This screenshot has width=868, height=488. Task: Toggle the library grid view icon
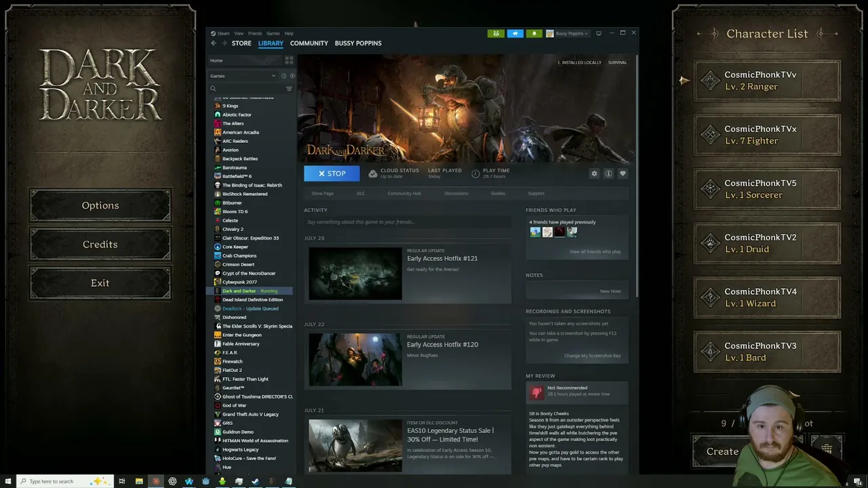(289, 60)
